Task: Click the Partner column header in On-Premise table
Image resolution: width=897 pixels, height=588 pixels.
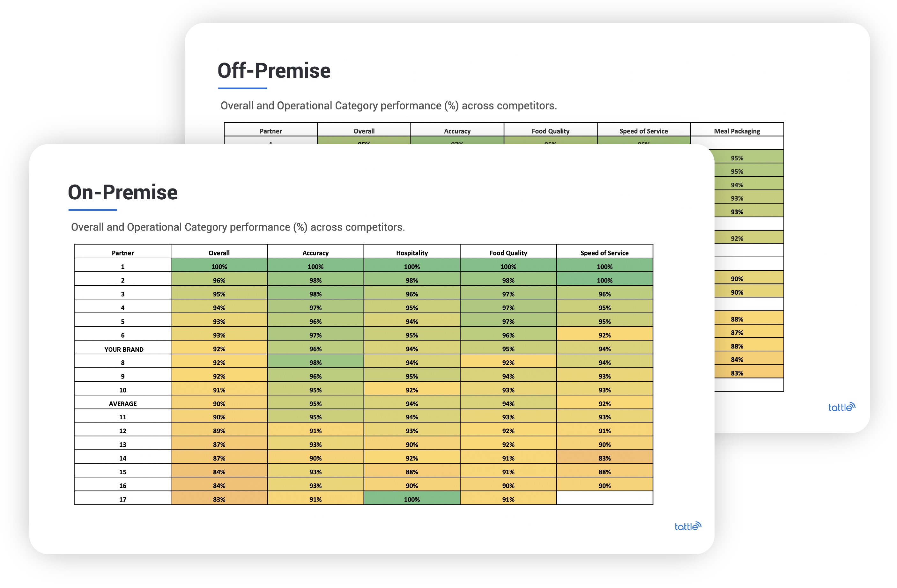Action: click(x=123, y=253)
